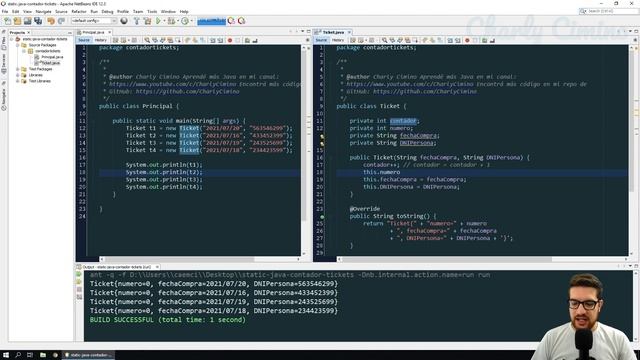This screenshot has width=640, height=360.
Task: Open the Windows Start menu
Action: point(6,355)
